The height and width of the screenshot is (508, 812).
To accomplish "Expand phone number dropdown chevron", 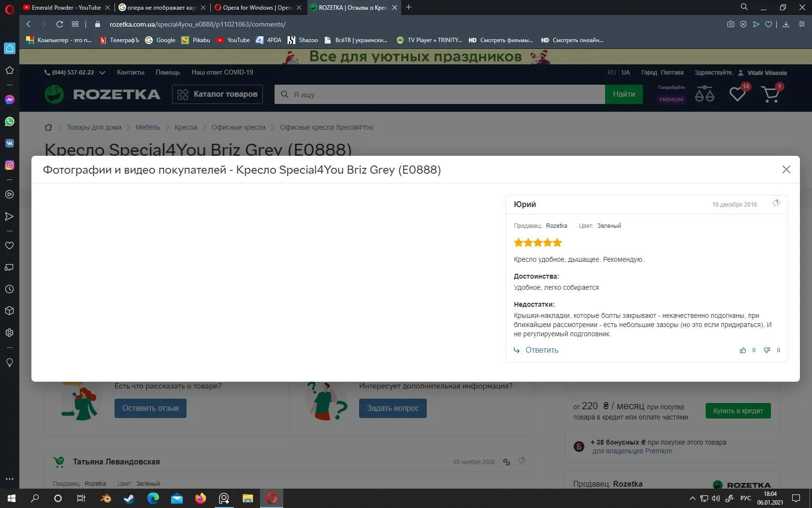I will [102, 73].
